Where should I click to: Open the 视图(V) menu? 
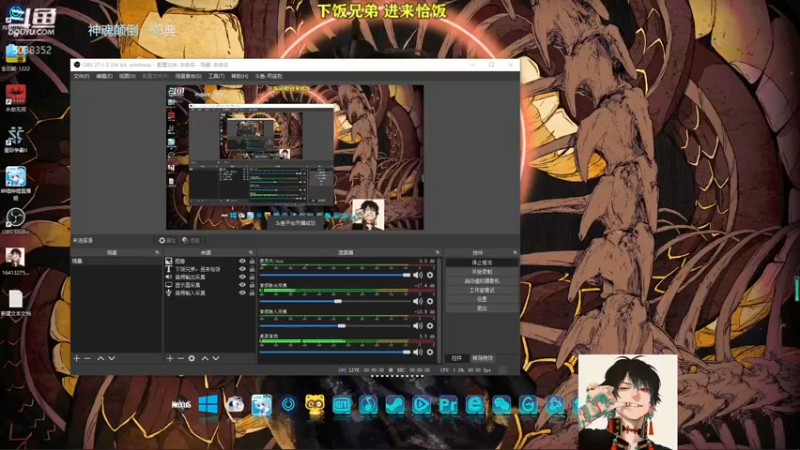(x=128, y=76)
